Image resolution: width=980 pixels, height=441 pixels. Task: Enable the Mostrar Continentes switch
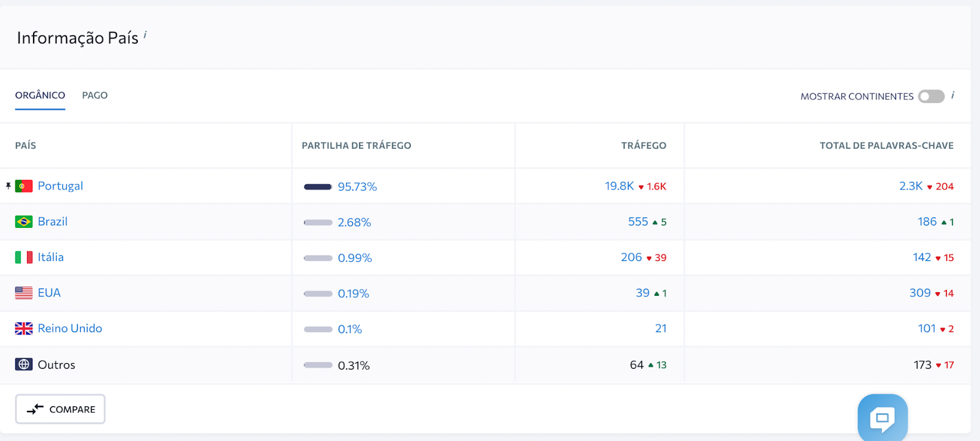pos(931,96)
